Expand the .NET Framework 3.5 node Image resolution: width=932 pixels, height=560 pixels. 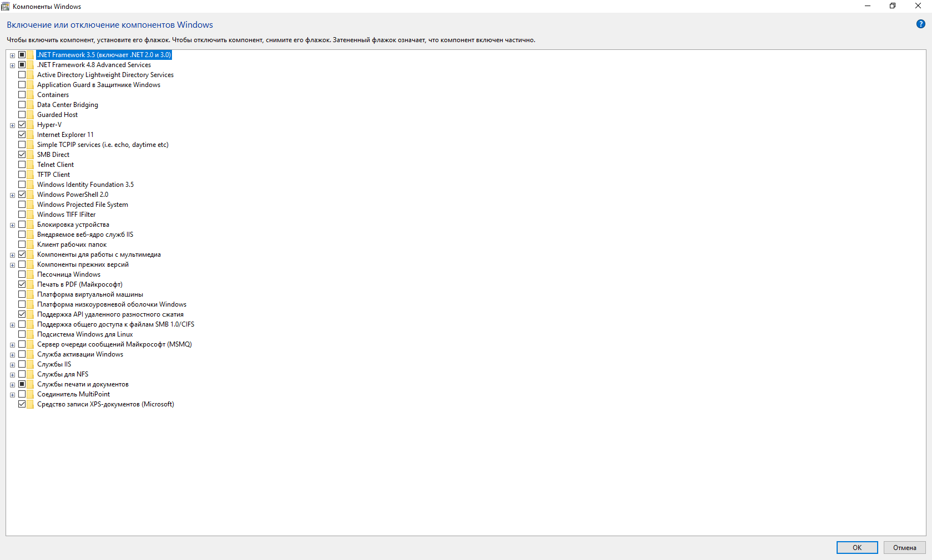(x=12, y=55)
